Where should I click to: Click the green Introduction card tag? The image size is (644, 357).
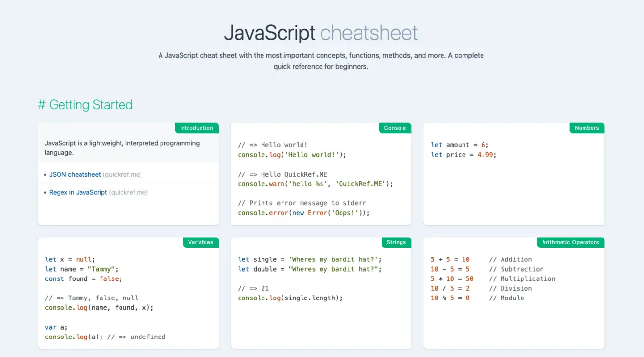pos(196,128)
